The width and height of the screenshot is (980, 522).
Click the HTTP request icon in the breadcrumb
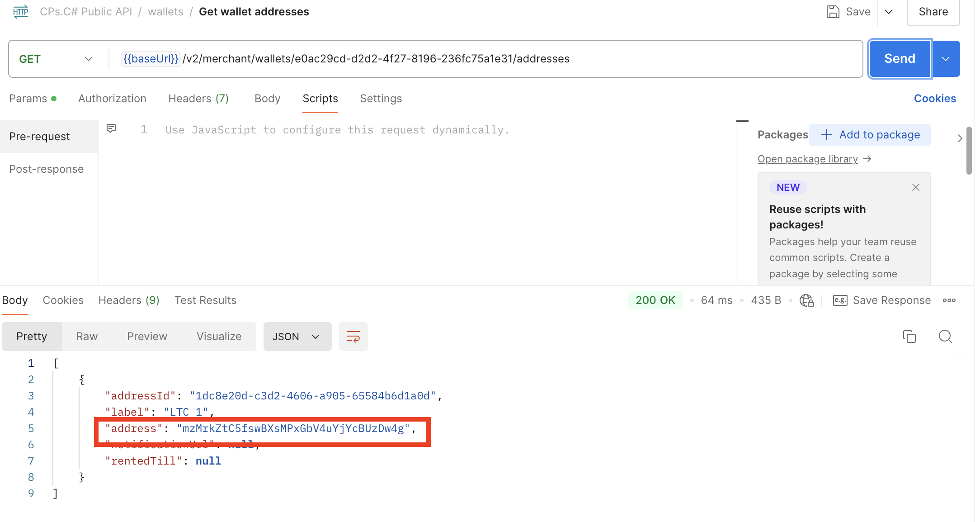20,12
